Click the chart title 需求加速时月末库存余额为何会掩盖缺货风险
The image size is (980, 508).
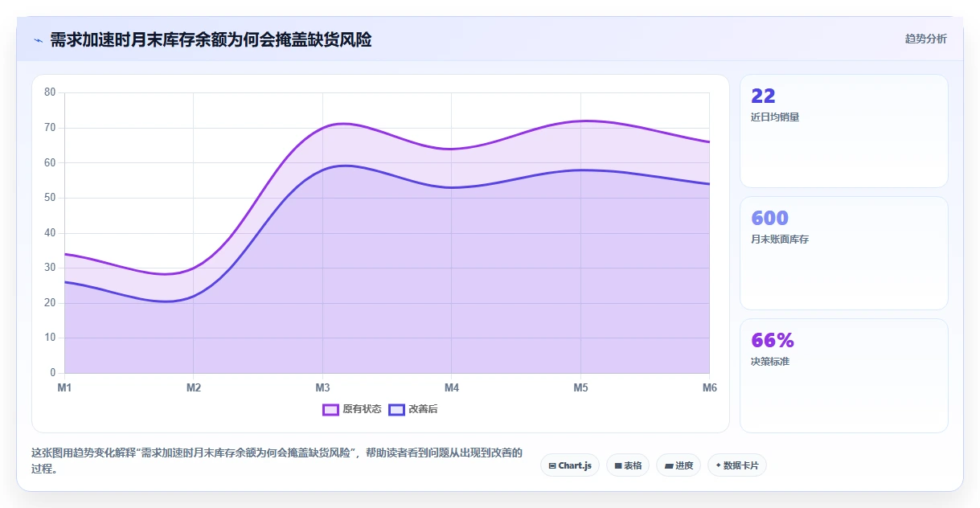[x=211, y=39]
